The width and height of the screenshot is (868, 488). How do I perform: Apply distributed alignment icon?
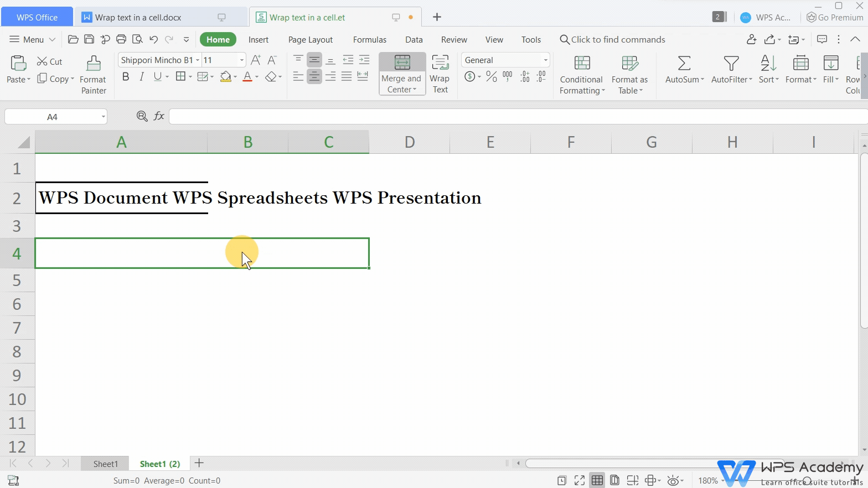[363, 76]
